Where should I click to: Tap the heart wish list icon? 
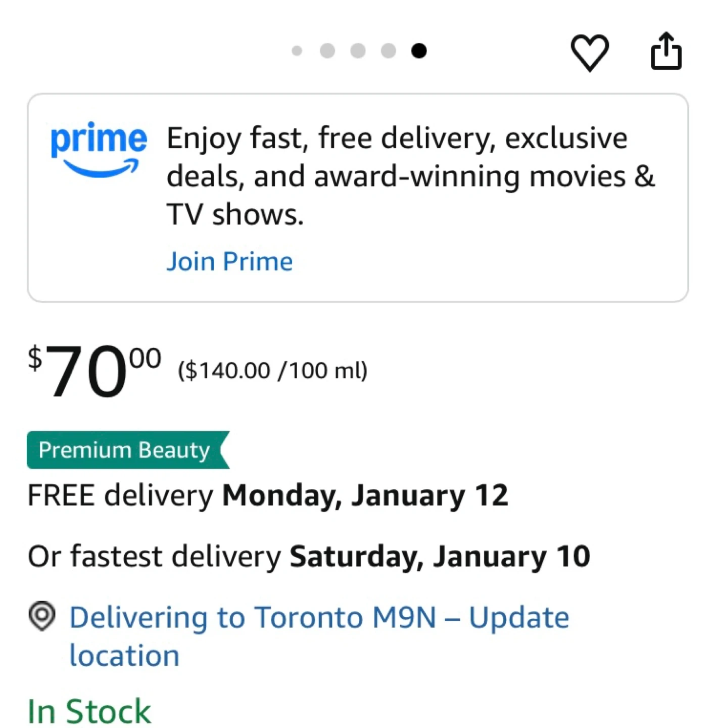coord(589,52)
